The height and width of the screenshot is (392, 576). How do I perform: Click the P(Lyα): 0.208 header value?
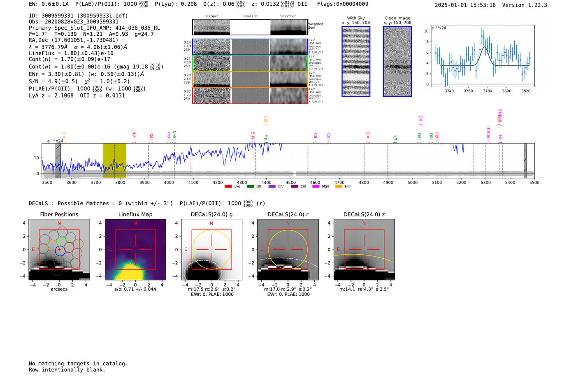[x=176, y=4]
